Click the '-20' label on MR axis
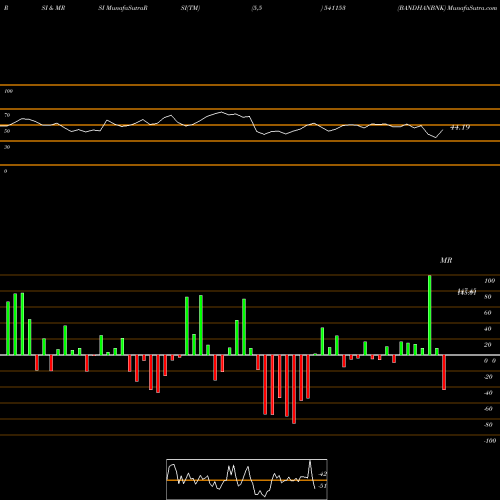The height and width of the screenshot is (500, 500). click(488, 377)
